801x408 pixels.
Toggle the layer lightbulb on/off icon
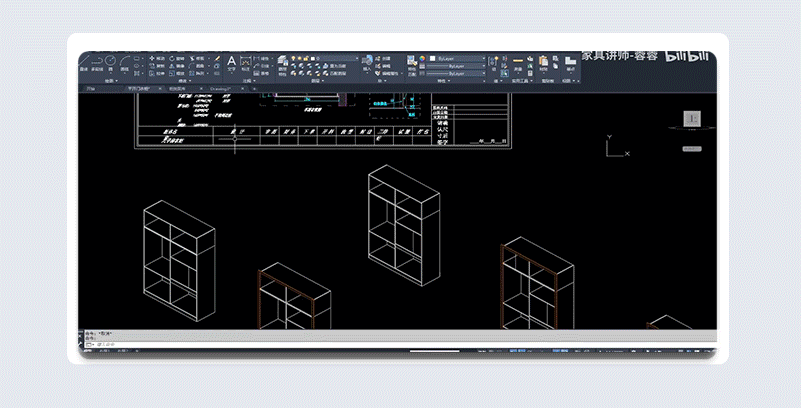pos(293,58)
